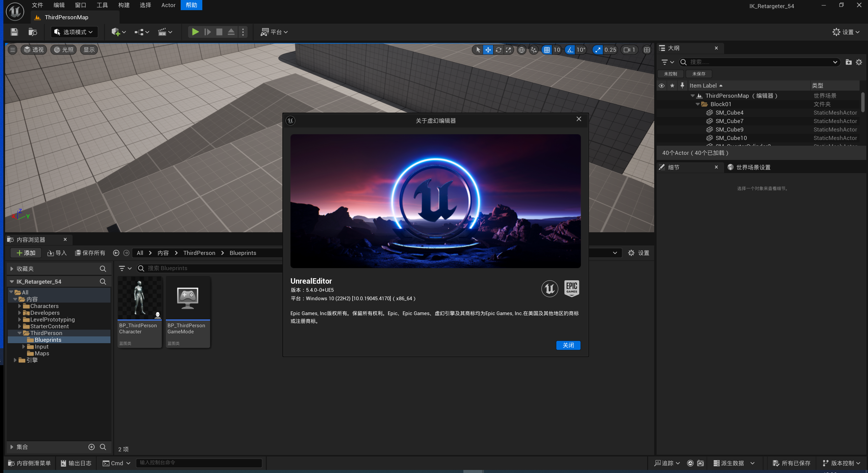The height and width of the screenshot is (473, 868).
Task: Open camera speed setting
Action: coord(630,50)
